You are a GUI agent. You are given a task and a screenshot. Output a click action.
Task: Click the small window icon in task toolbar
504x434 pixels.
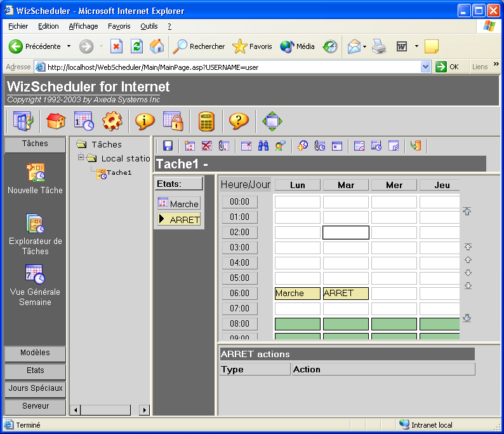click(337, 146)
